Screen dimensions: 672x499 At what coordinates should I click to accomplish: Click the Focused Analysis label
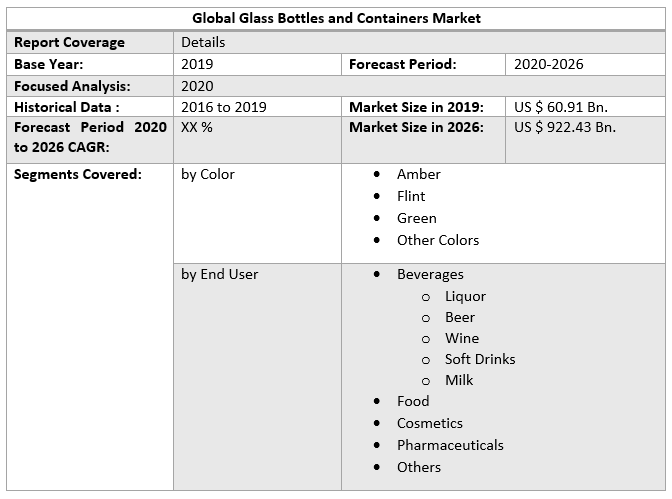point(72,86)
